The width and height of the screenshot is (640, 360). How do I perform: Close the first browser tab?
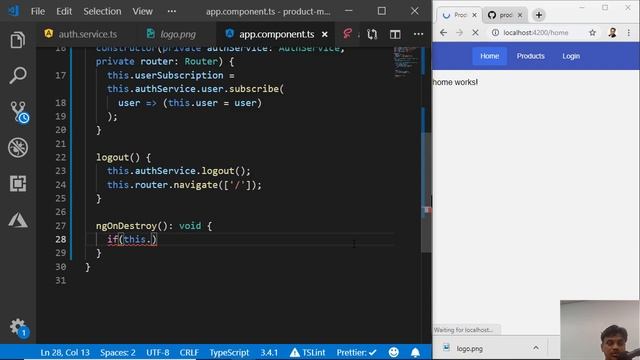474,15
